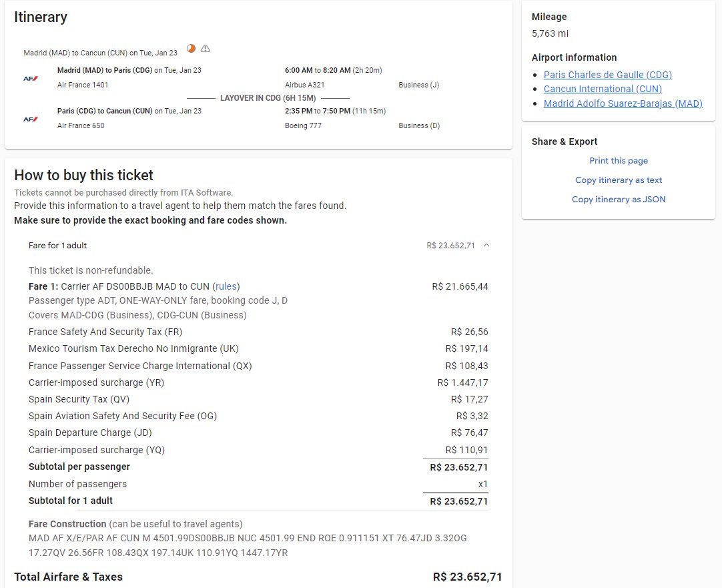
Task: Click the 'Airbus A321' aircraft text
Action: (x=304, y=85)
